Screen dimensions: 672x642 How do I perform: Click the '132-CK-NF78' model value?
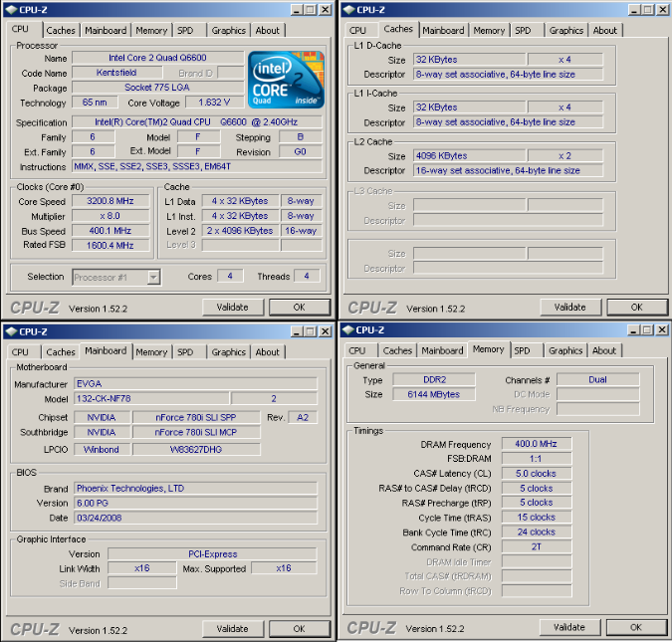pyautogui.click(x=151, y=398)
